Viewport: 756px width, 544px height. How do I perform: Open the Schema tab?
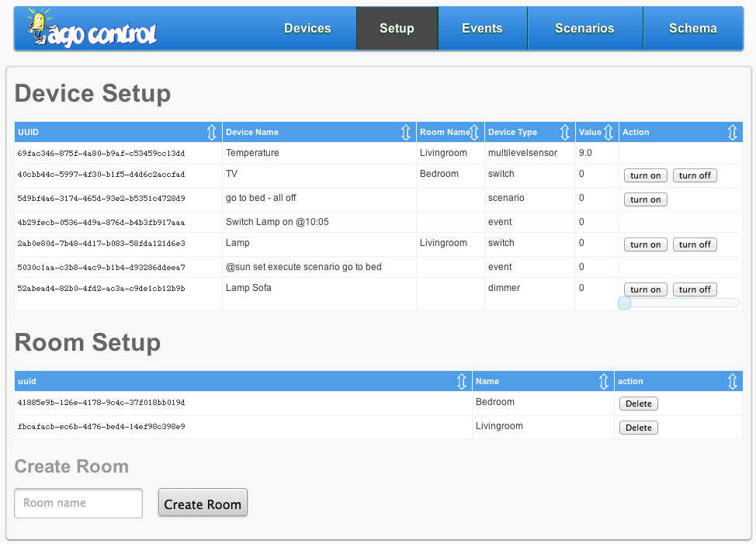click(x=693, y=29)
